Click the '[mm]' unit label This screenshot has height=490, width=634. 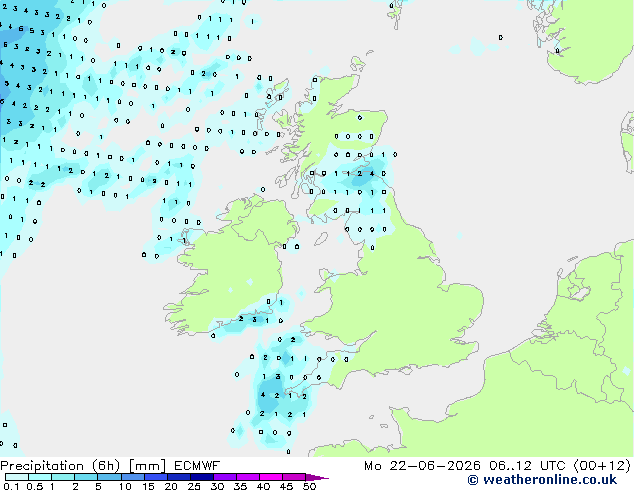pos(147,466)
